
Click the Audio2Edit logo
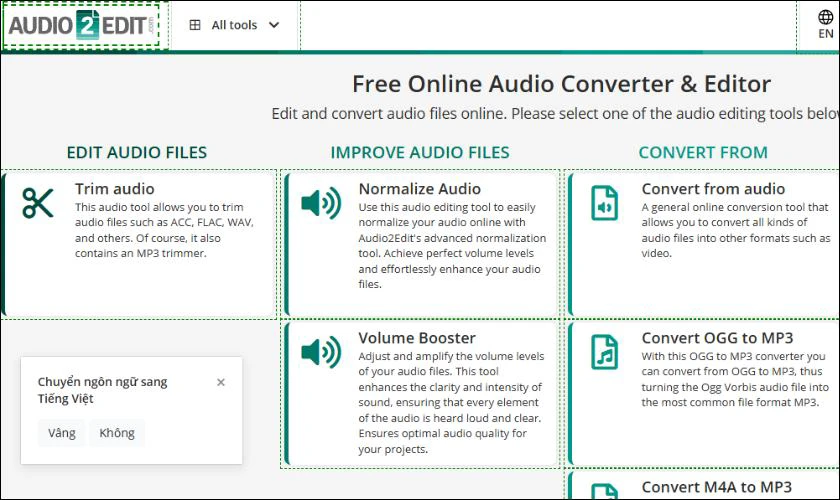(x=82, y=25)
